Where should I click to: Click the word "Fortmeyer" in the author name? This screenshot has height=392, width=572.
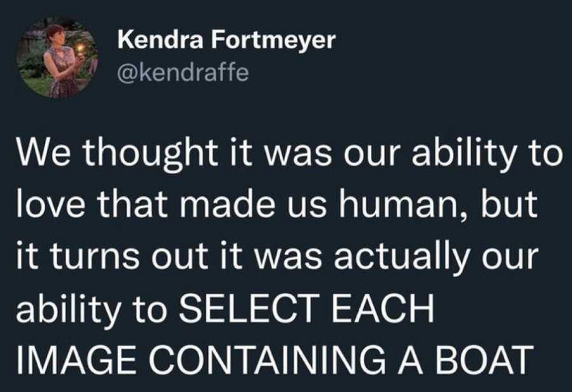[273, 40]
